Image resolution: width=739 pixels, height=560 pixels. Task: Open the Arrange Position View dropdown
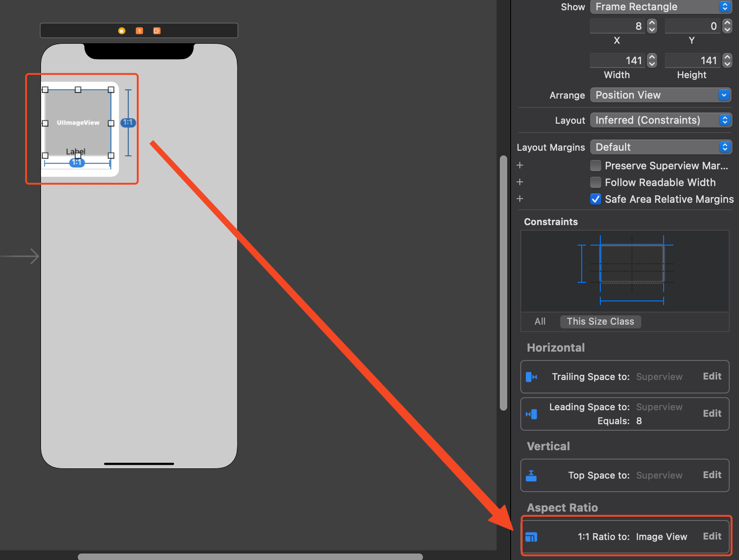pos(661,95)
